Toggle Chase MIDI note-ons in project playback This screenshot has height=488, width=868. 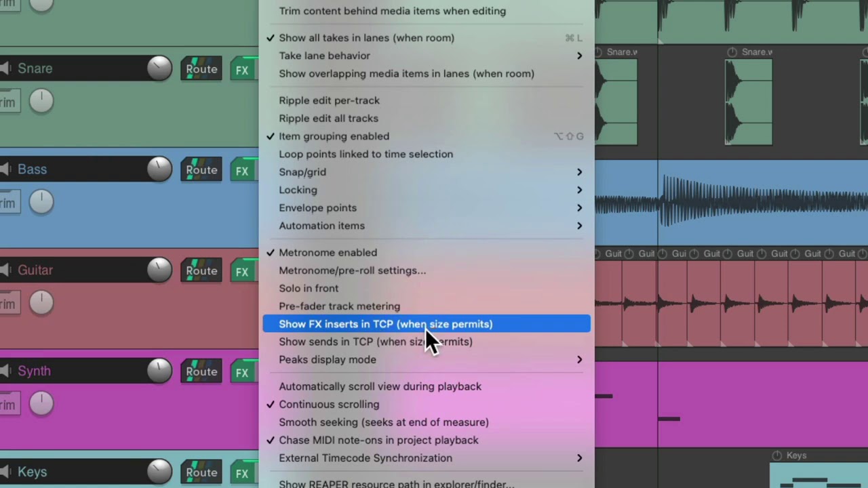427,440
